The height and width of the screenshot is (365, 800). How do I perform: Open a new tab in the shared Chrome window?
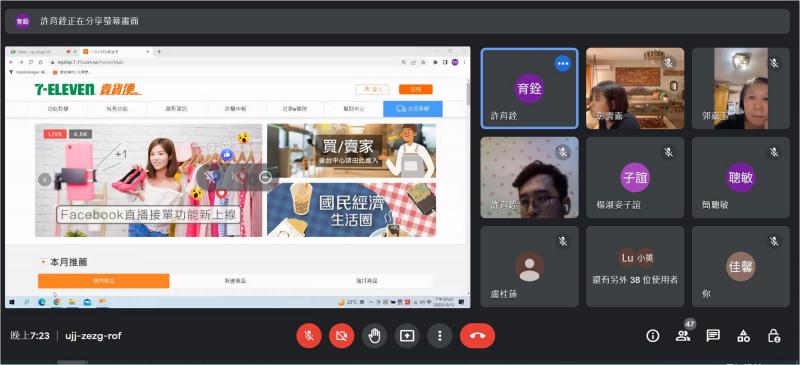(159, 52)
